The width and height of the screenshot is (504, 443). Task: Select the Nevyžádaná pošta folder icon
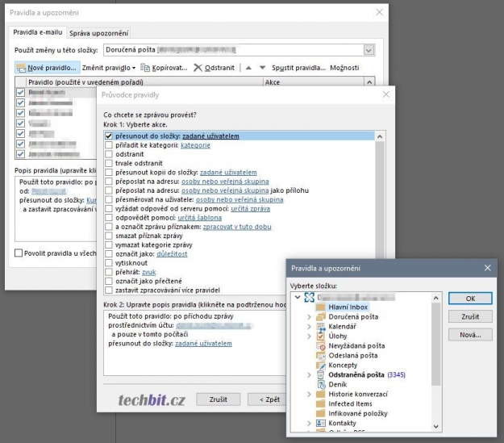point(320,345)
